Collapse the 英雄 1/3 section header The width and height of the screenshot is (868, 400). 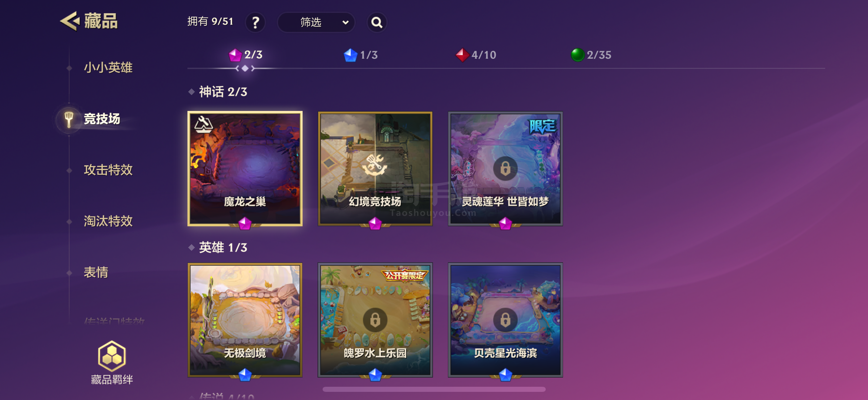tap(218, 247)
